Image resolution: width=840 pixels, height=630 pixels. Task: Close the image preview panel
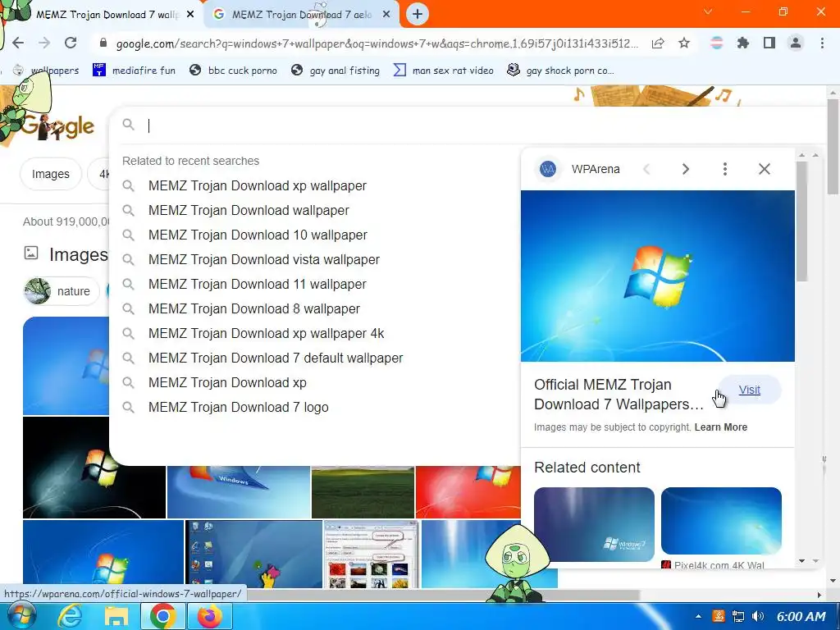point(765,169)
